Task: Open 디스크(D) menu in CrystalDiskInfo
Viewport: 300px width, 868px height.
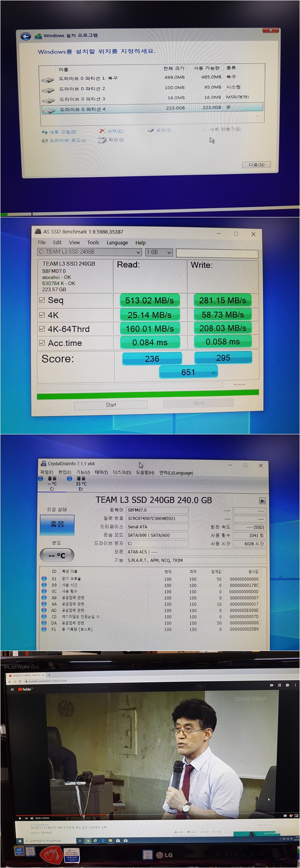Action: click(x=122, y=472)
